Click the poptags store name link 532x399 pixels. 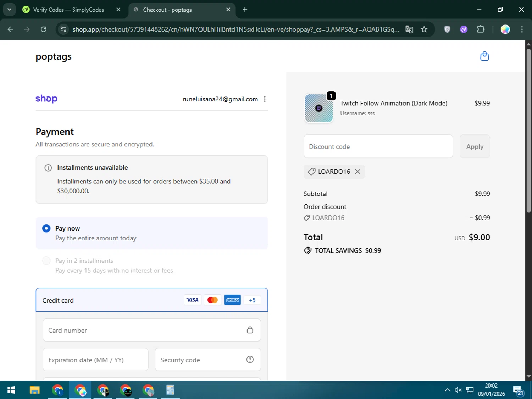click(x=54, y=57)
